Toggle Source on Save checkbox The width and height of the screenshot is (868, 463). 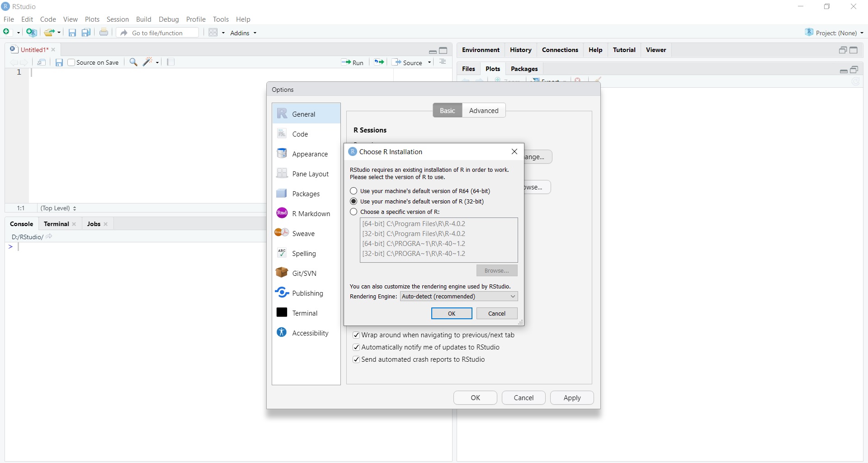[x=71, y=62]
